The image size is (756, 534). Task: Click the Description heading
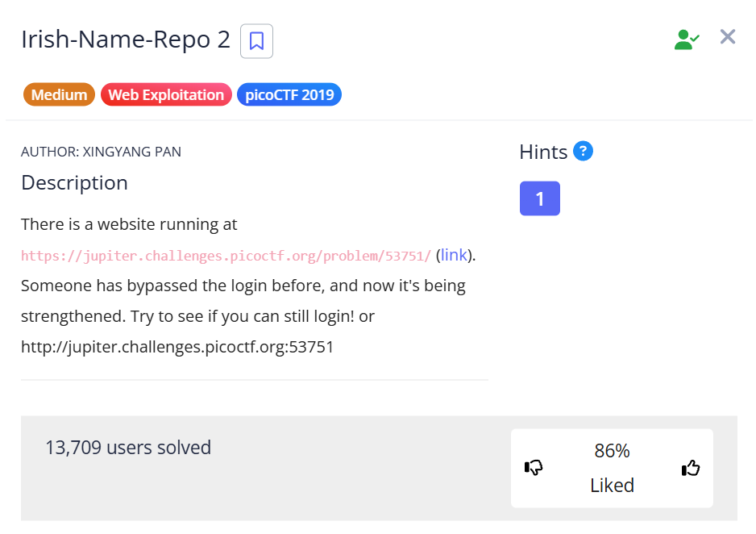coord(74,183)
